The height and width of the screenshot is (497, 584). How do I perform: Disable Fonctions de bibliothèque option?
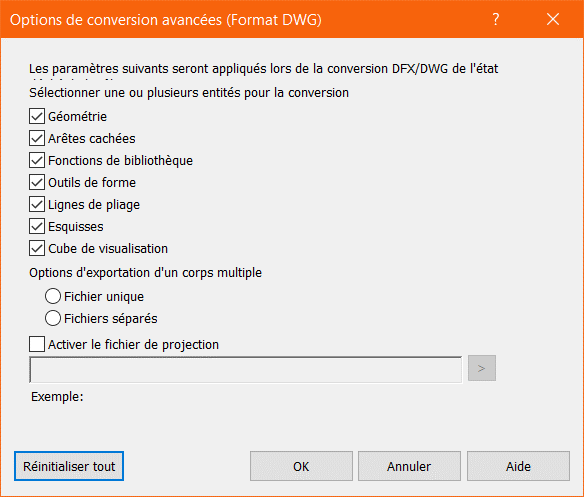coord(37,161)
